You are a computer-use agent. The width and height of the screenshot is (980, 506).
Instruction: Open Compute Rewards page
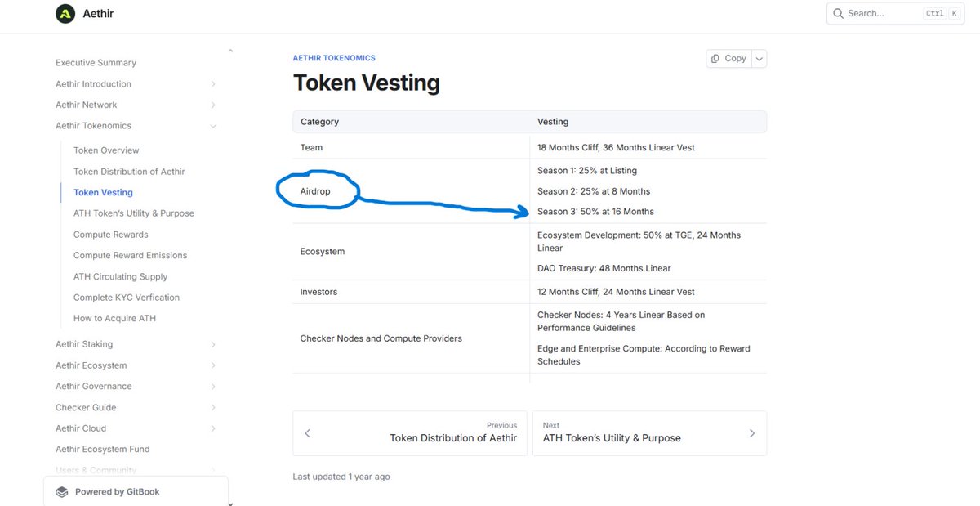[111, 235]
